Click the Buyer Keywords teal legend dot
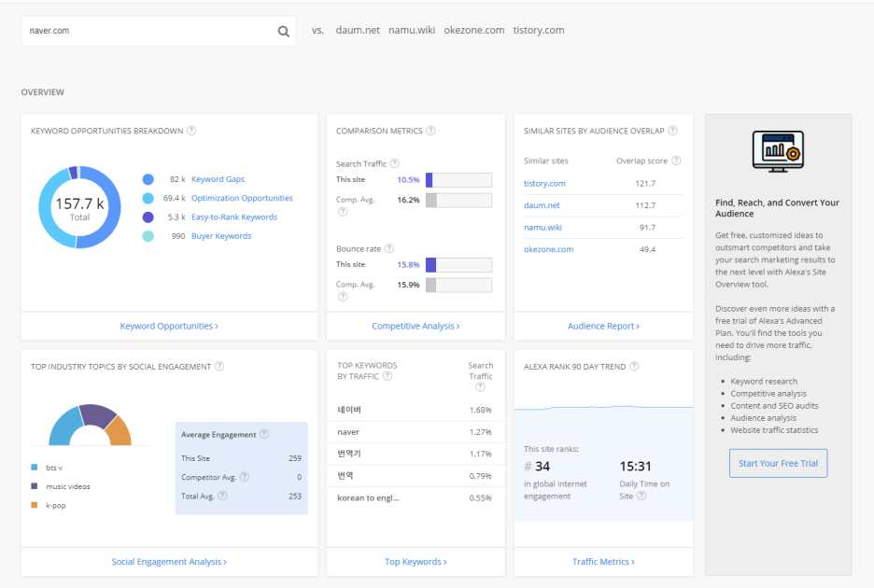This screenshot has height=588, width=874. 148,236
